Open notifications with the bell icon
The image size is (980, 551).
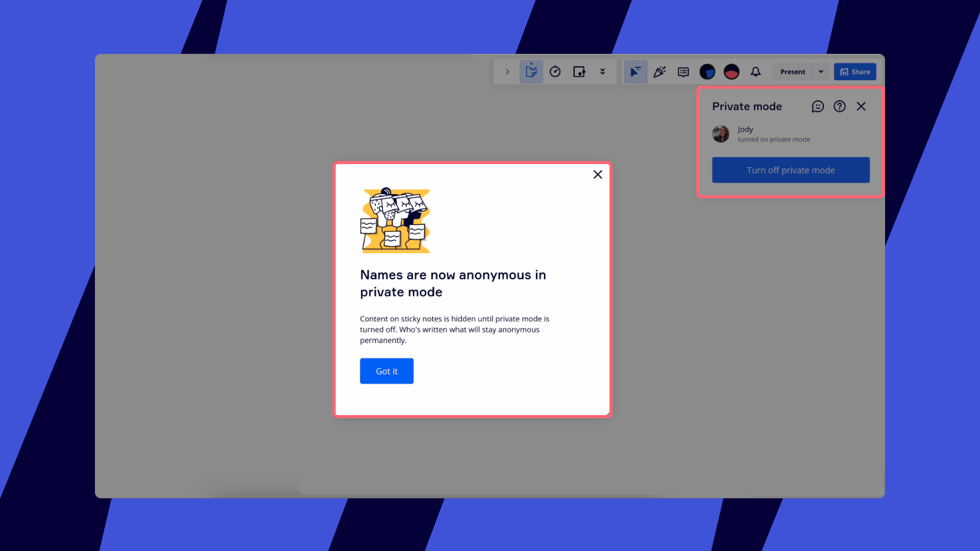tap(755, 72)
